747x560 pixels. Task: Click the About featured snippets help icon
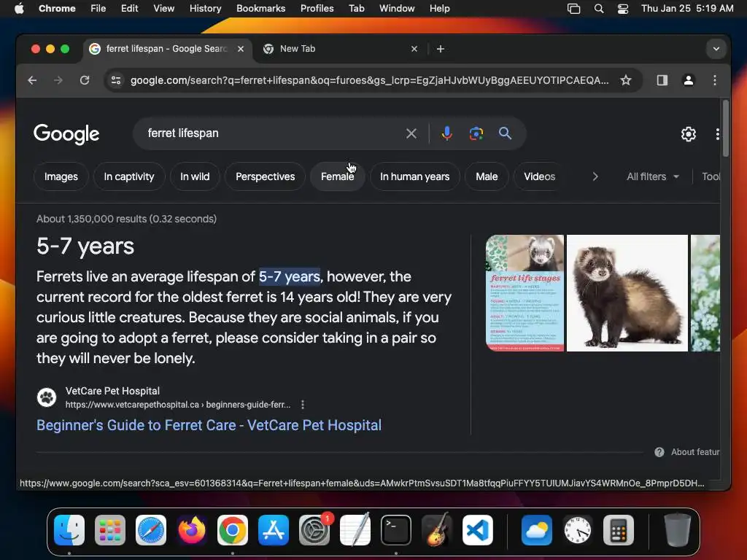pyautogui.click(x=659, y=452)
